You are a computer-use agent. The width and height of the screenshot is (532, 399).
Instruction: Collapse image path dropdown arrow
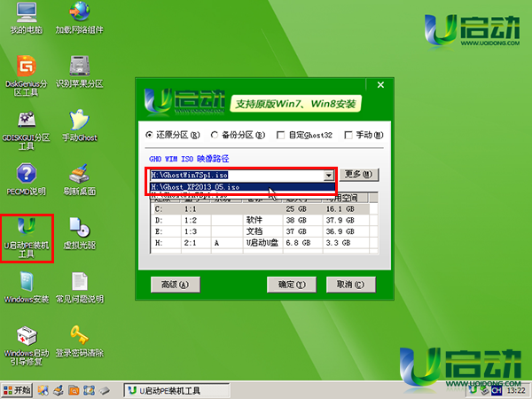[328, 176]
